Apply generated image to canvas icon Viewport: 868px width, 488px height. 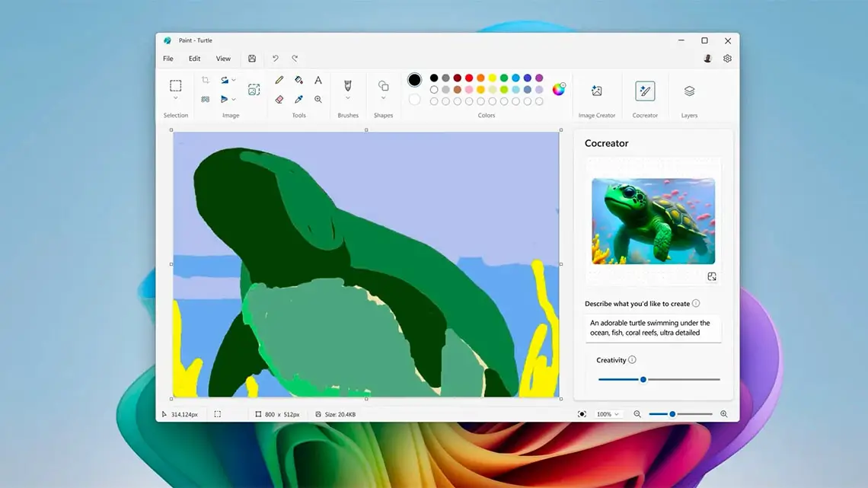click(x=712, y=276)
